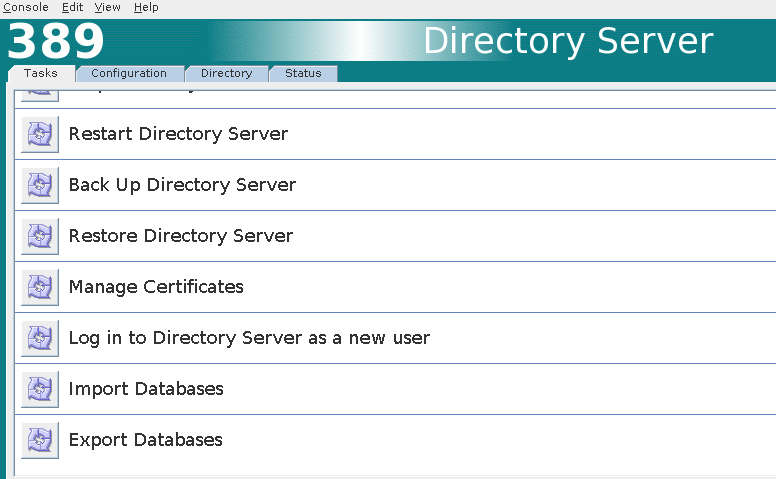This screenshot has width=776, height=479.
Task: Select Log in to Directory Server as a new user
Action: point(249,338)
